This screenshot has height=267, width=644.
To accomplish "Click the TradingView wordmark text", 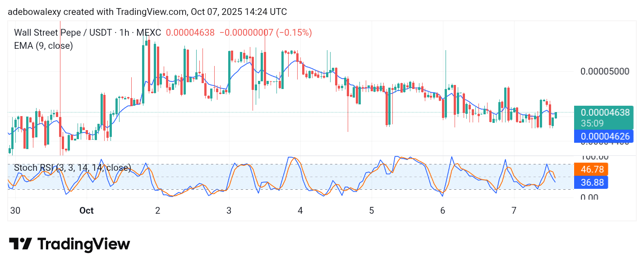I will click(83, 244).
